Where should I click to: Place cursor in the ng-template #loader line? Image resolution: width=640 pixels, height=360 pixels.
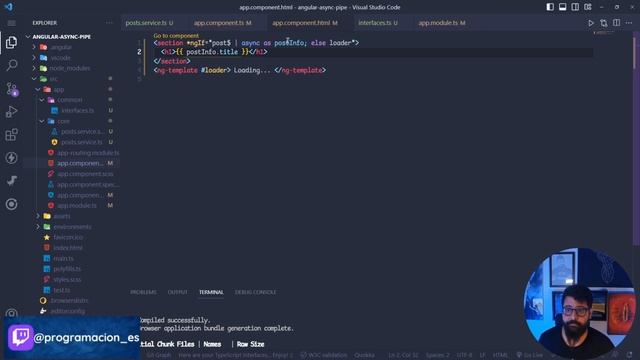(x=240, y=70)
